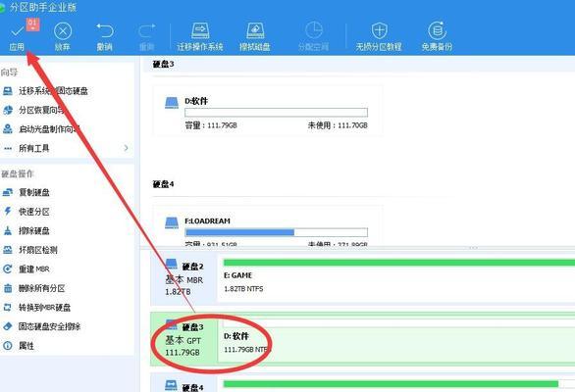Select D:软件 partition card in 硬盘3
Image resolution: width=575 pixels, height=392 pixels.
268,111
